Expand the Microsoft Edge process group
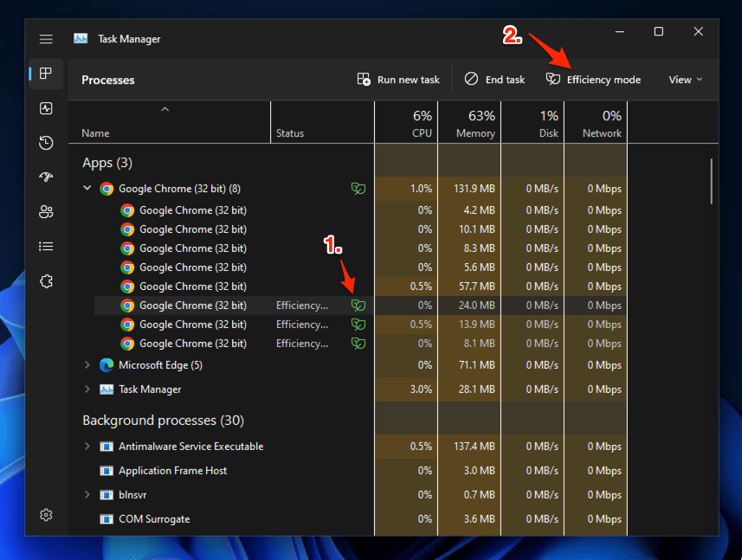 [x=87, y=365]
